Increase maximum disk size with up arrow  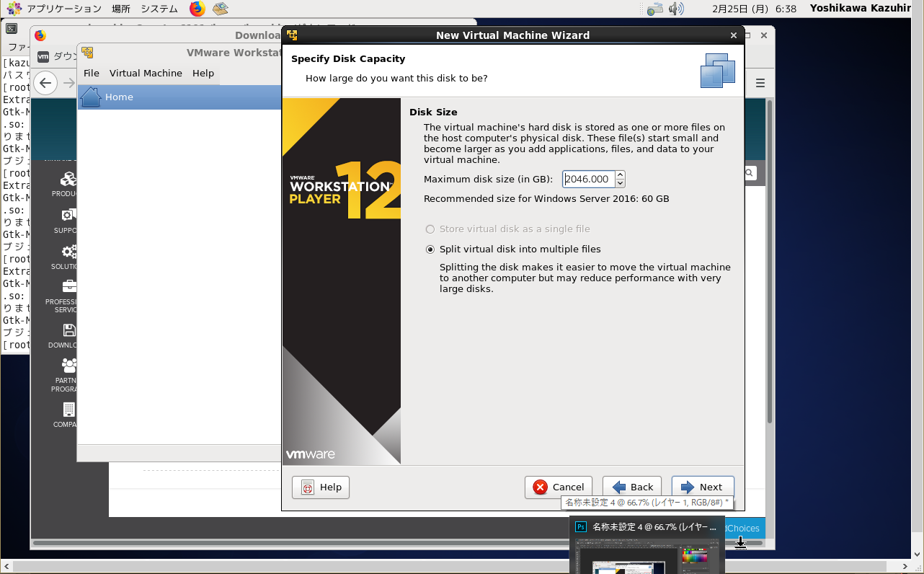[621, 175]
